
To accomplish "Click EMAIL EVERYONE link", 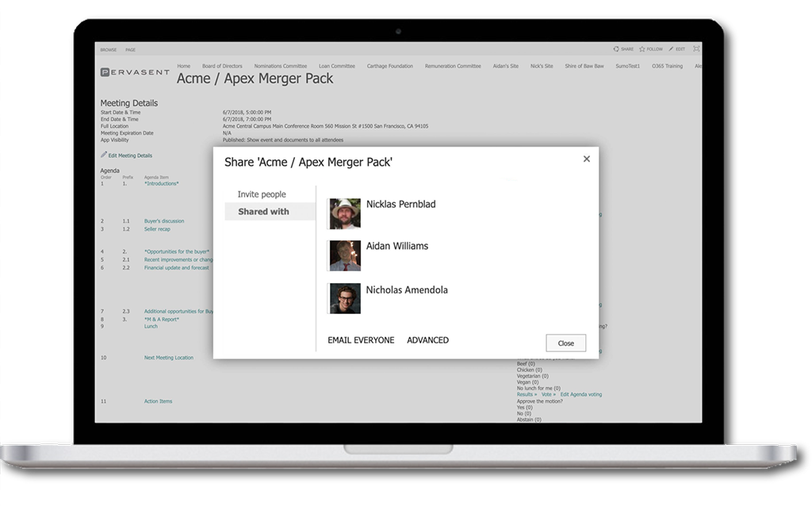I will point(361,340).
